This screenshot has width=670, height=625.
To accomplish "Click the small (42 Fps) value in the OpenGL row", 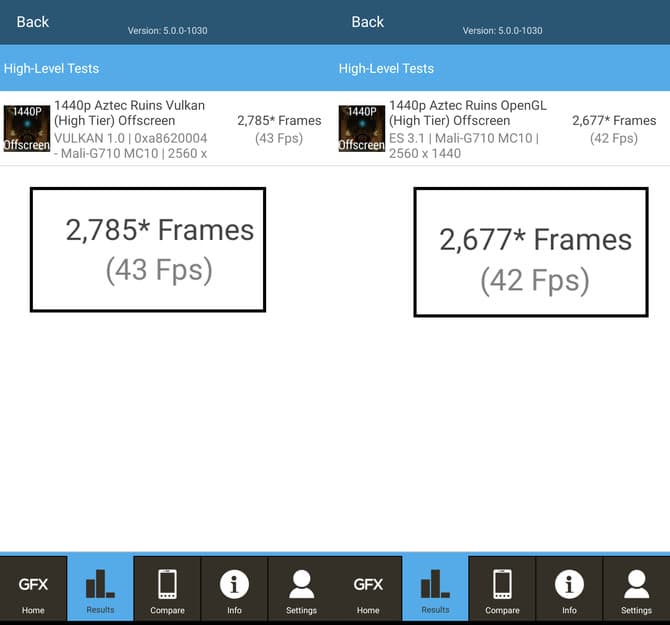I will coord(614,138).
